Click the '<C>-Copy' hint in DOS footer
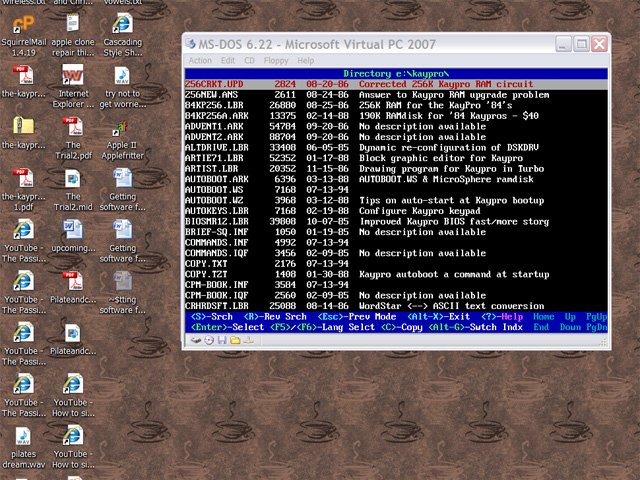This screenshot has height=480, width=640. (x=402, y=327)
